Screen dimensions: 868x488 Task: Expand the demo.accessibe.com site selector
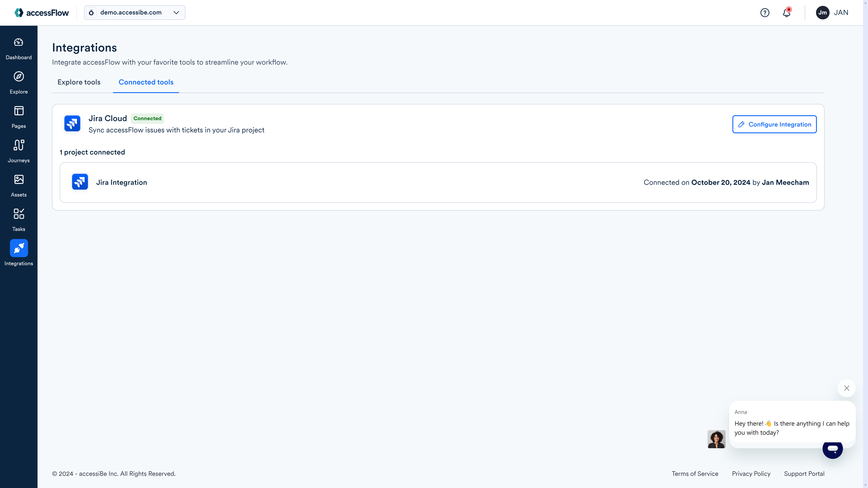134,12
